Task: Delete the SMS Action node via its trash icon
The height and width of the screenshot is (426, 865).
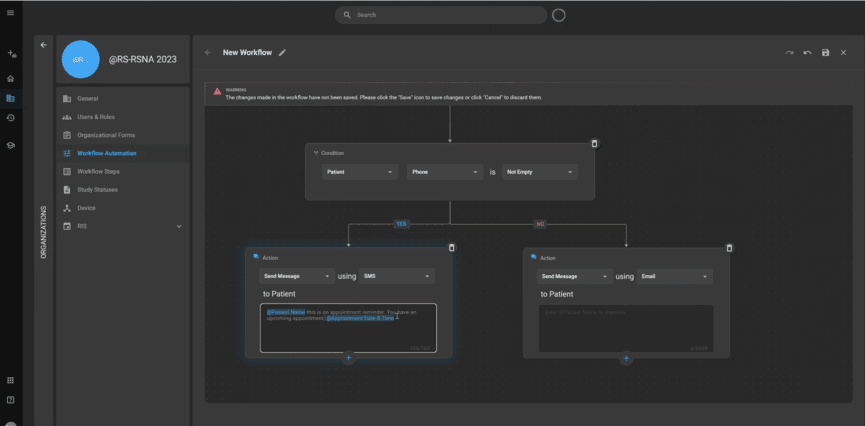Action: point(452,248)
